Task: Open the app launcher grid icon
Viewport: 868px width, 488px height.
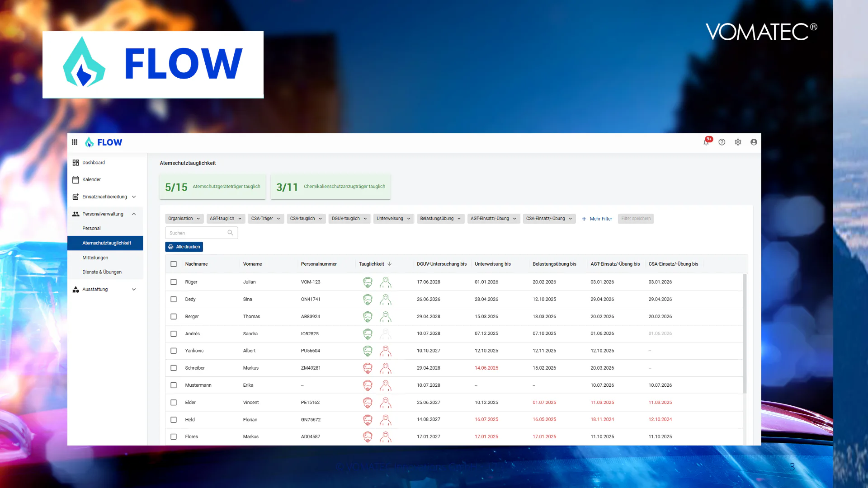Action: click(75, 142)
